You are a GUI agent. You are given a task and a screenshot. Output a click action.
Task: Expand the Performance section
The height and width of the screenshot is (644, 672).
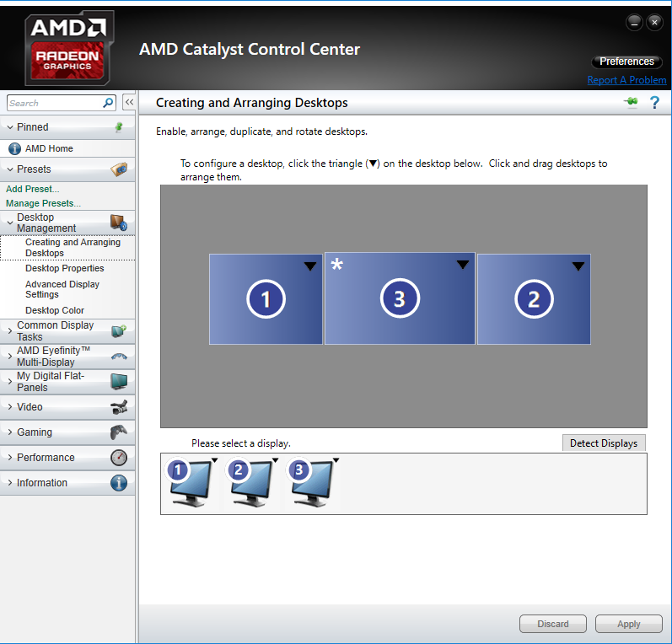point(46,458)
